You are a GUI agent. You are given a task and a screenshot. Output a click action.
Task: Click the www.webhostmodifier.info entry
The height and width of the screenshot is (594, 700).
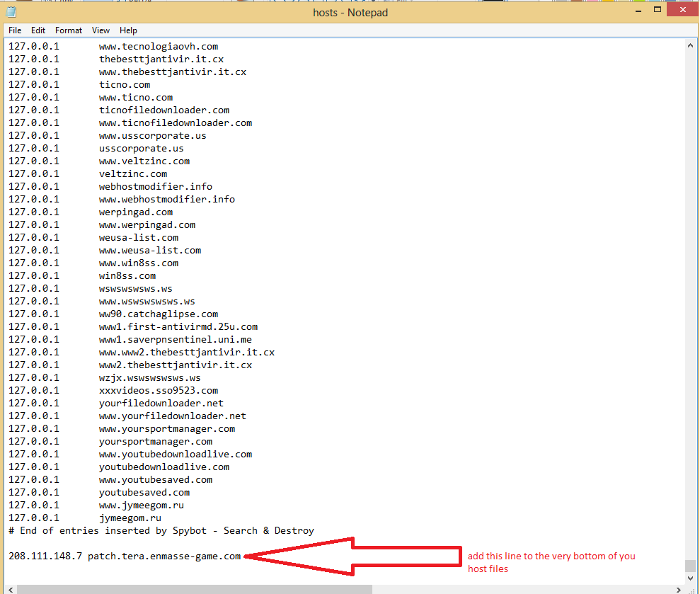167,199
